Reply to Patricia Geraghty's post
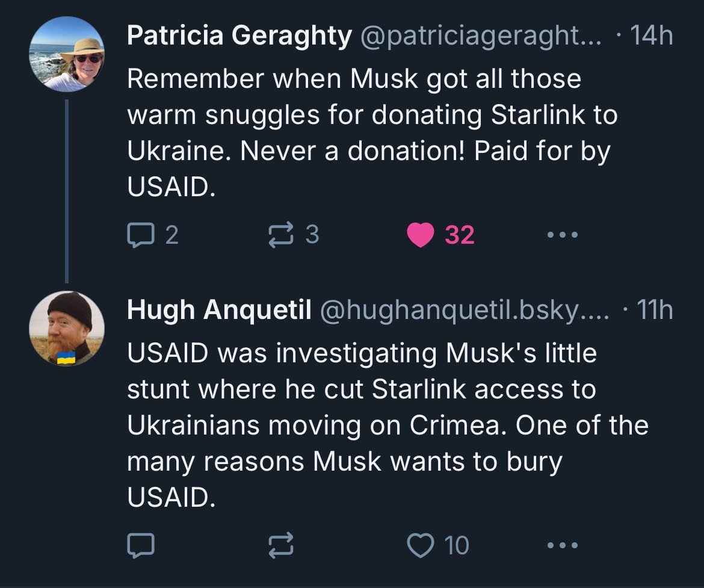The height and width of the screenshot is (588, 704). [x=140, y=235]
